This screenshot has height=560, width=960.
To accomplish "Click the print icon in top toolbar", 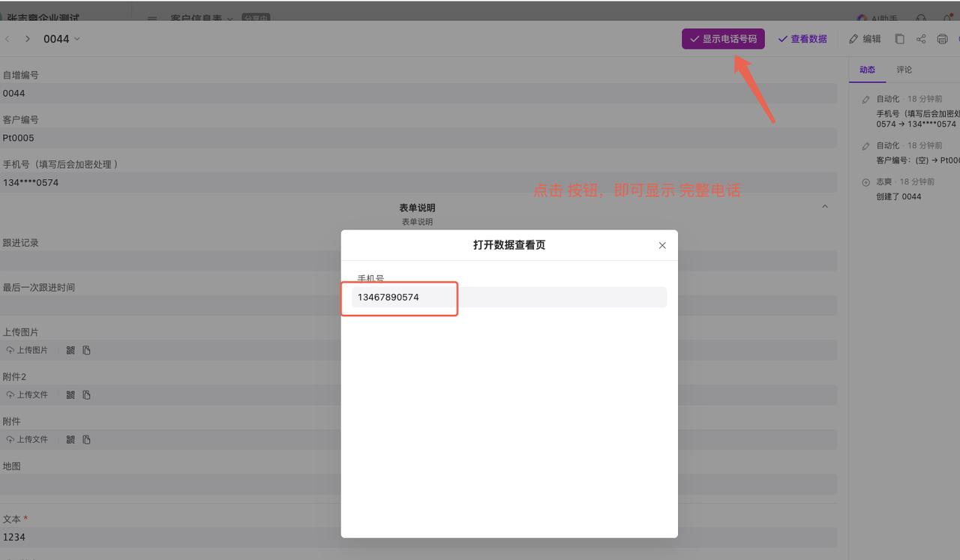I will (x=943, y=39).
